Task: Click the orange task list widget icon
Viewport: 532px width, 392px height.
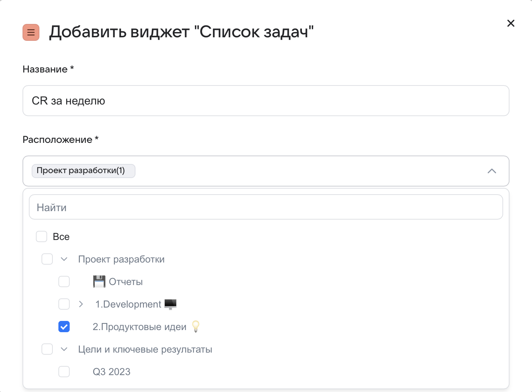Action: point(31,32)
